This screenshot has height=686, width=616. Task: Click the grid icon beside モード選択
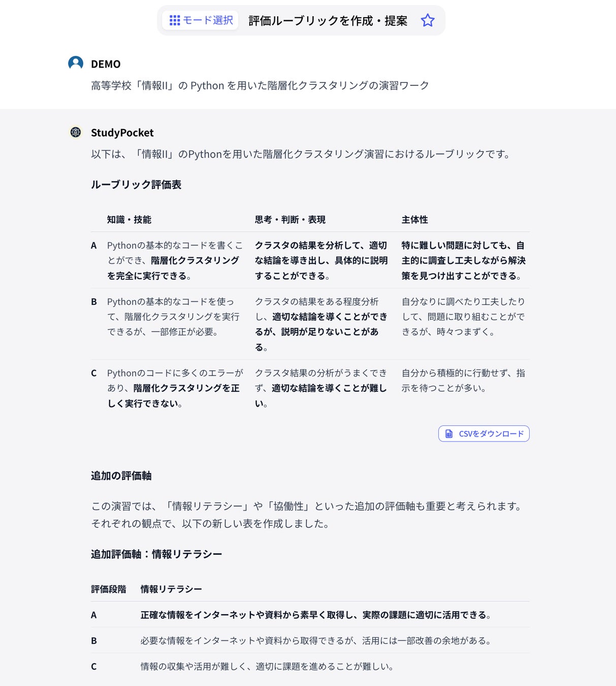(x=175, y=20)
